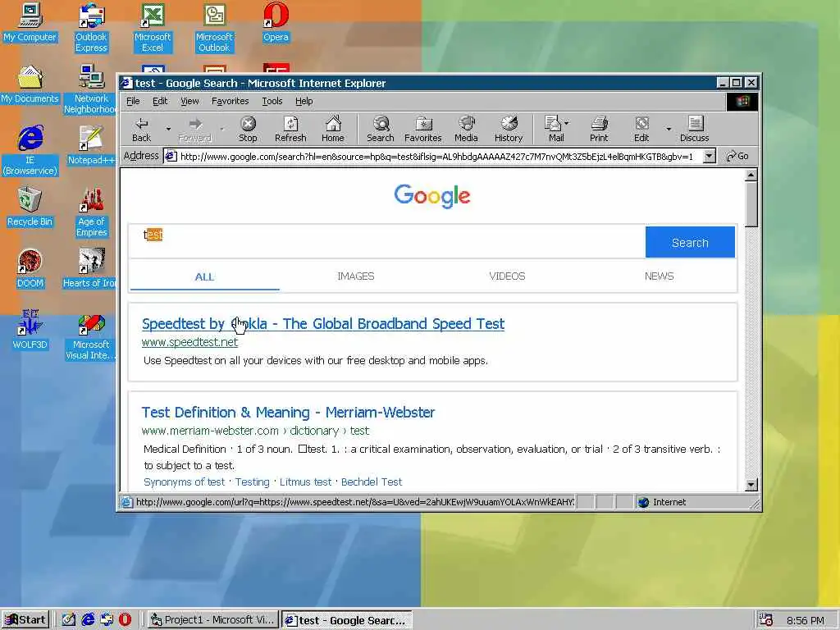This screenshot has height=630, width=840.
Task: Switch to IMAGES results tab
Action: 356,276
